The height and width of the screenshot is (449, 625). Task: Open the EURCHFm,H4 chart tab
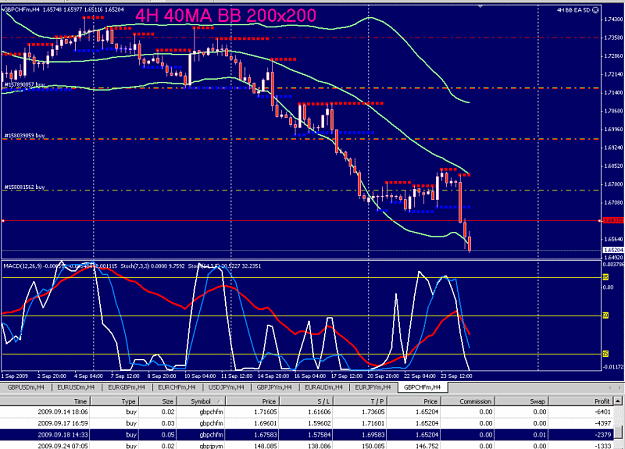click(176, 387)
